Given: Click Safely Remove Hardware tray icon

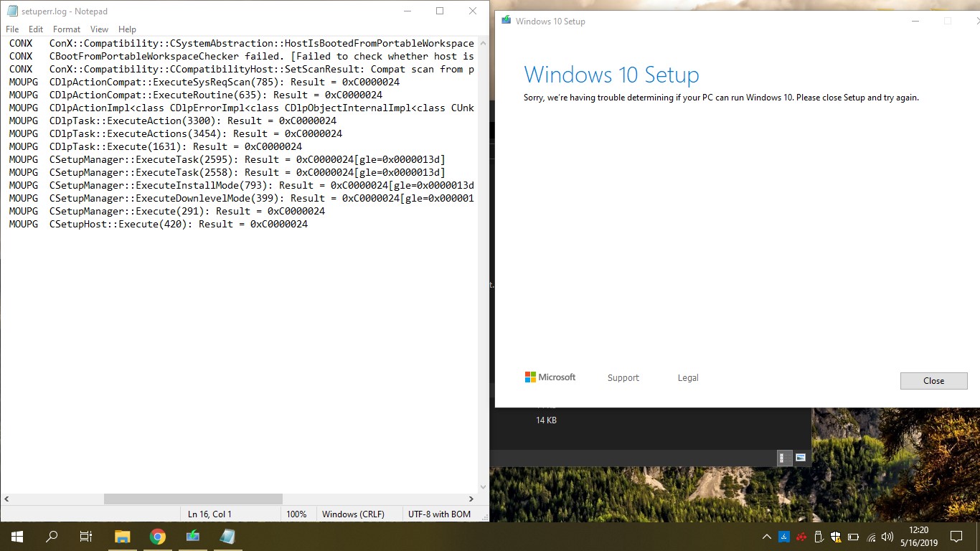Looking at the screenshot, I should pyautogui.click(x=819, y=537).
